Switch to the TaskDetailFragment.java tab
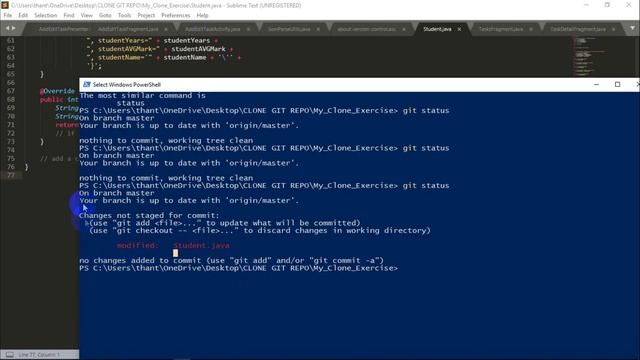The image size is (640, 360). (578, 29)
